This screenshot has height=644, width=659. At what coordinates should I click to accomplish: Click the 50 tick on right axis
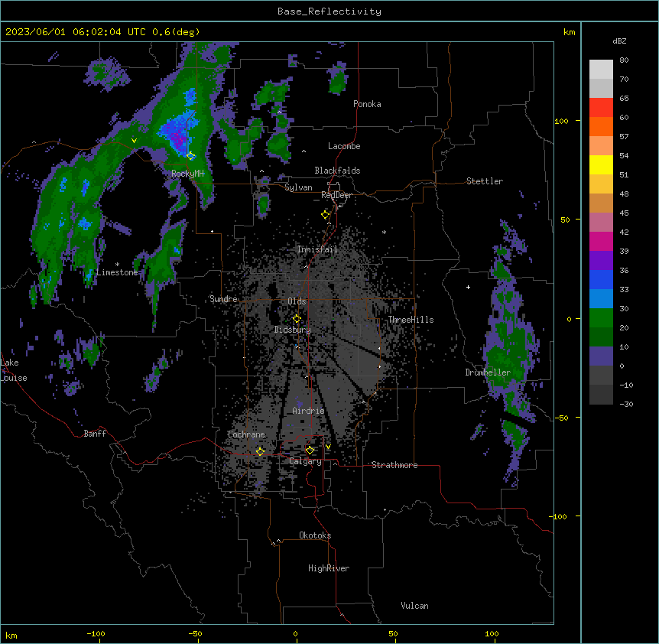[565, 220]
